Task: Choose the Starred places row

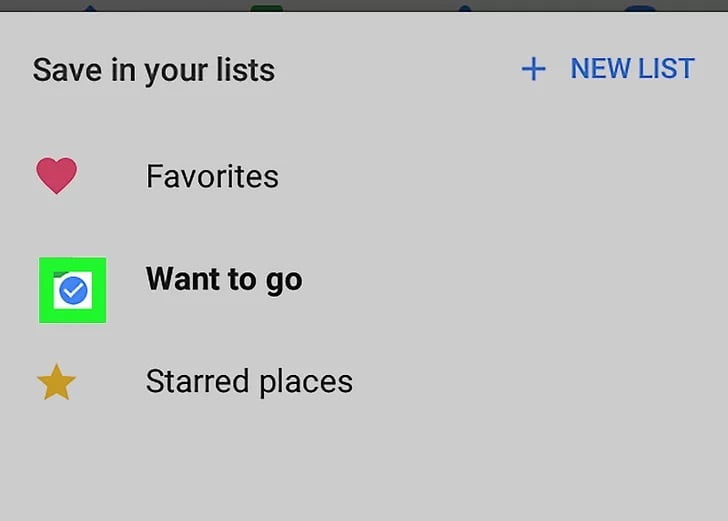Action: pos(364,382)
